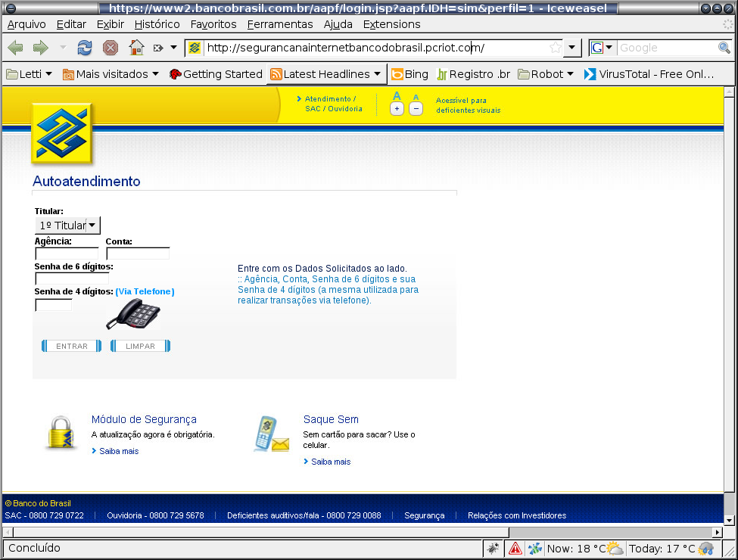Click the red warning triangle status icon
This screenshot has width=738, height=560.
515,548
